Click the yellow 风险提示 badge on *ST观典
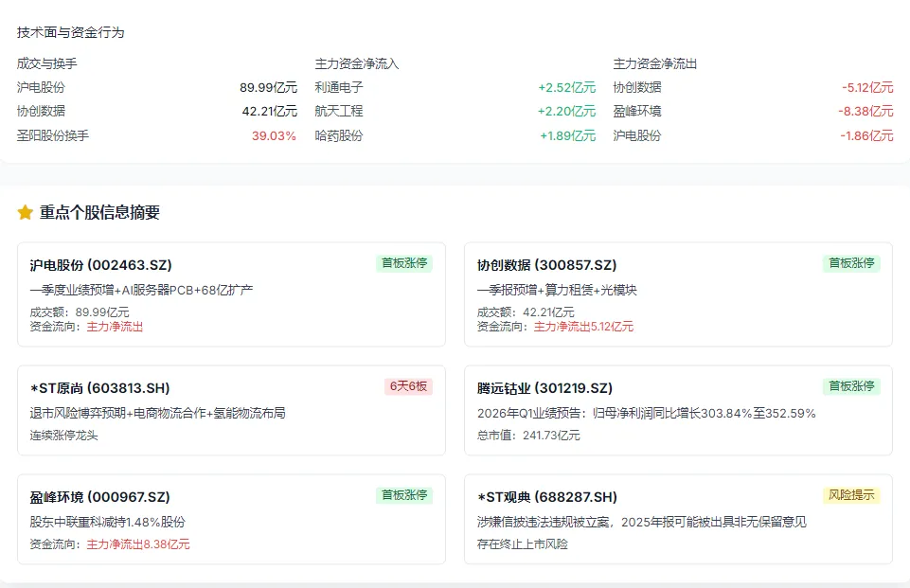Screen dimensions: 910x588 [850, 494]
